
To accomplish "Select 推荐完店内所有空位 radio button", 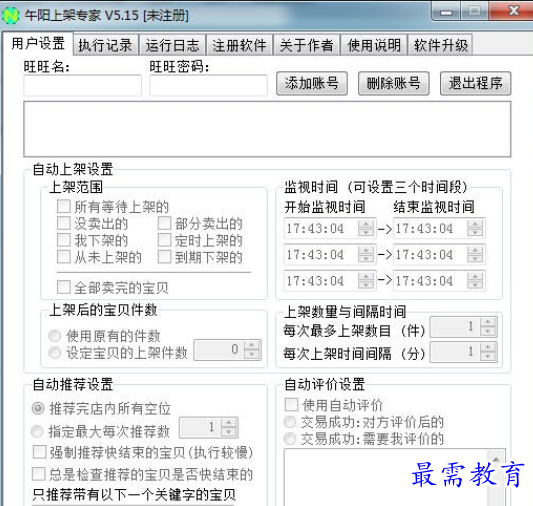I will click(38, 408).
